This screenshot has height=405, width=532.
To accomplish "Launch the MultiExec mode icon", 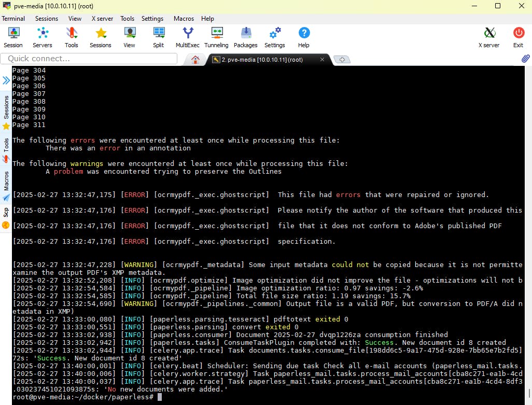I will (188, 37).
